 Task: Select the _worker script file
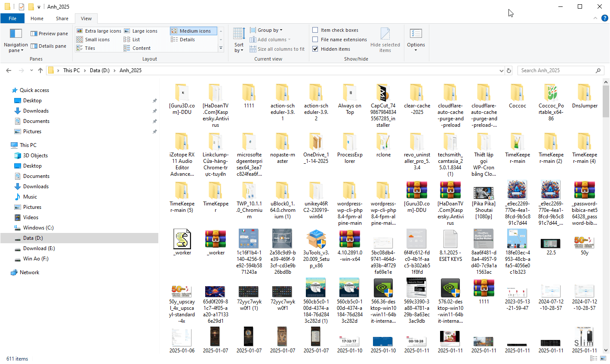(x=182, y=242)
